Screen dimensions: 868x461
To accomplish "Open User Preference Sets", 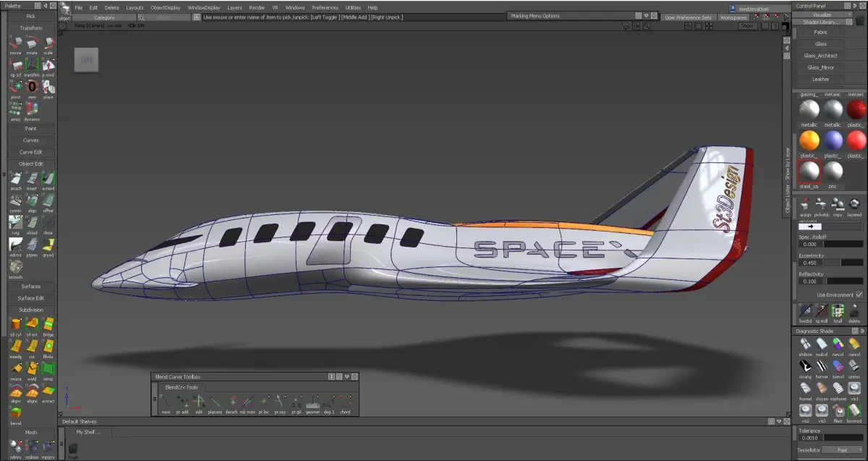I will tap(688, 17).
